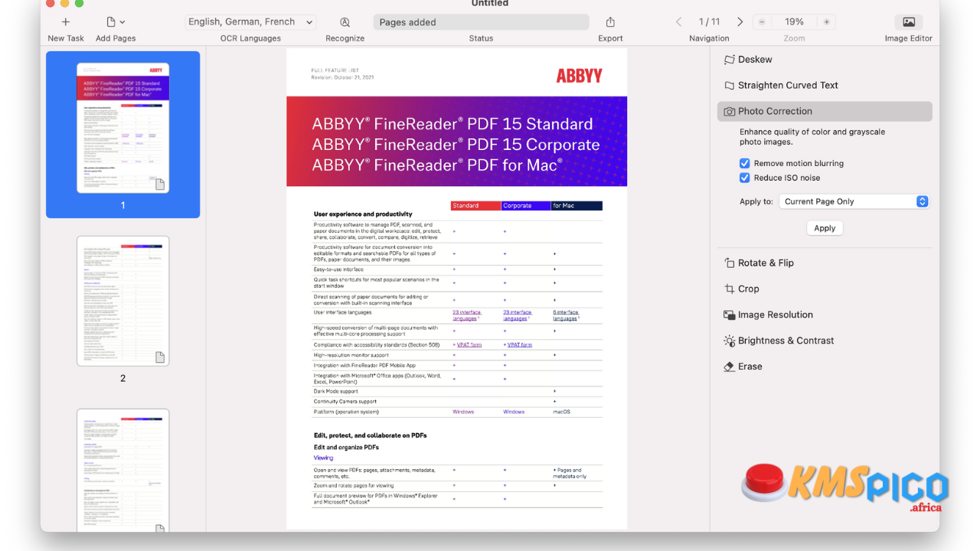Image resolution: width=980 pixels, height=551 pixels.
Task: Click the 'Continuity Camera support' row text
Action: 345,401
